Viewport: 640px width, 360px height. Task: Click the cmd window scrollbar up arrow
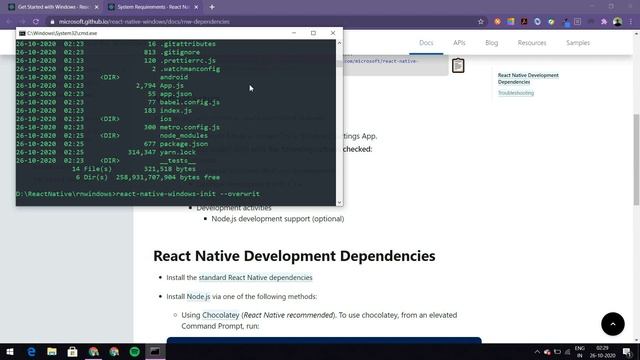[339, 43]
